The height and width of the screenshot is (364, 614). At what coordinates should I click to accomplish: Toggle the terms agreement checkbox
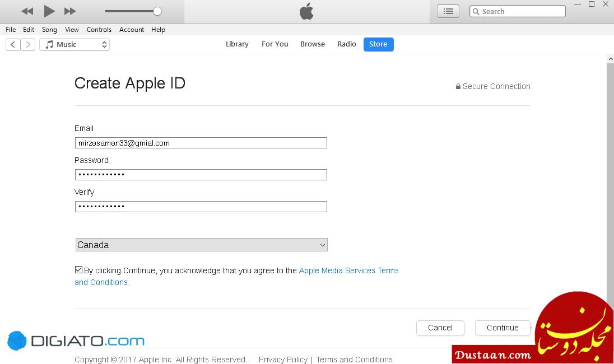[78, 270]
